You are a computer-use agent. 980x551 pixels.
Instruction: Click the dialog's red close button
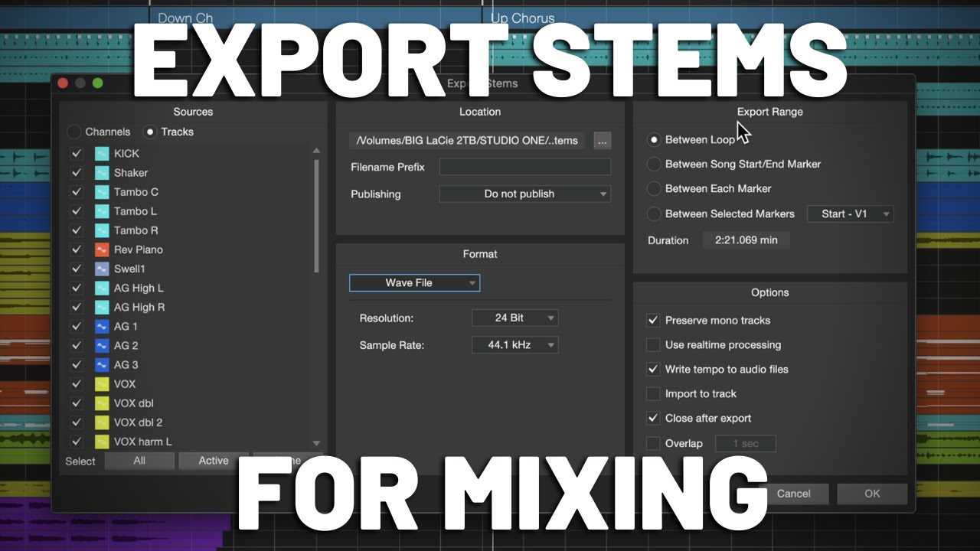point(64,83)
